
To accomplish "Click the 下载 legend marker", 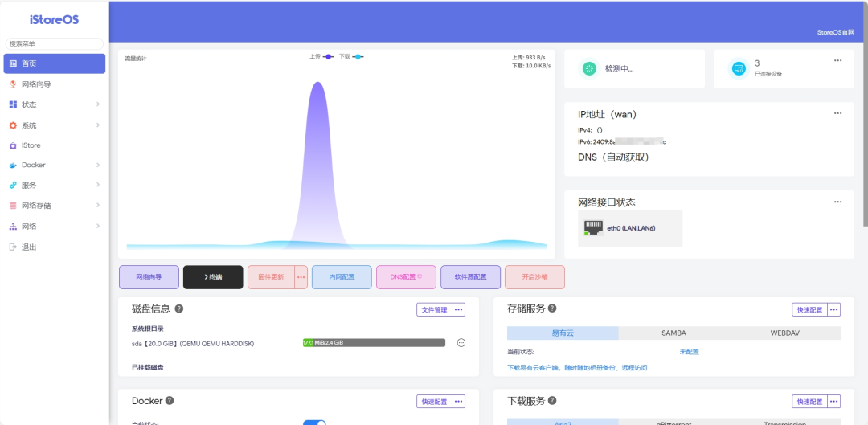I will coord(358,56).
